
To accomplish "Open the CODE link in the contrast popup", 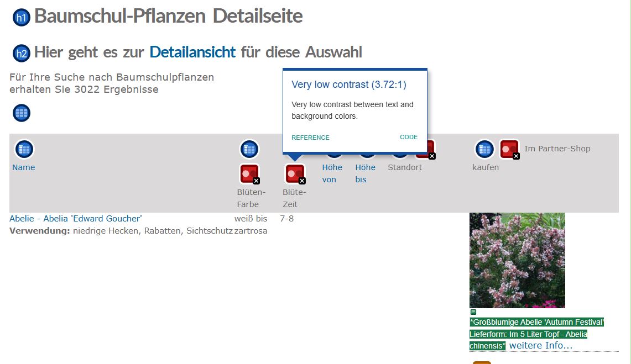I will pos(409,137).
